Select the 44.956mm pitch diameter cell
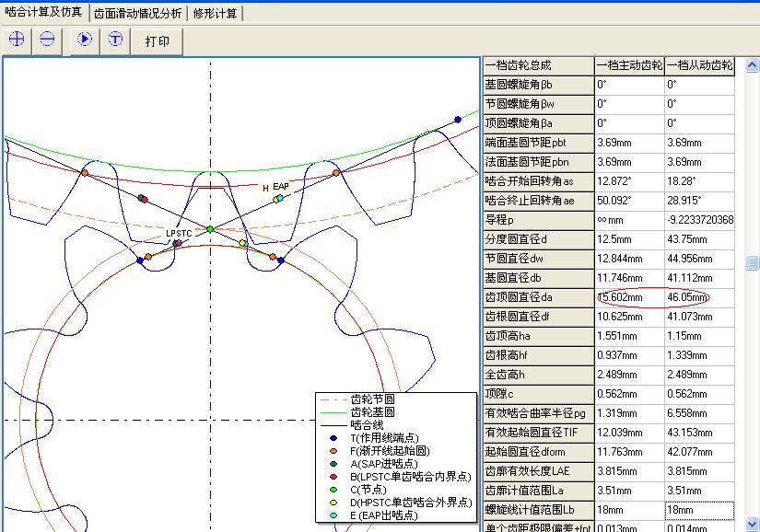This screenshot has width=760, height=532. click(699, 259)
